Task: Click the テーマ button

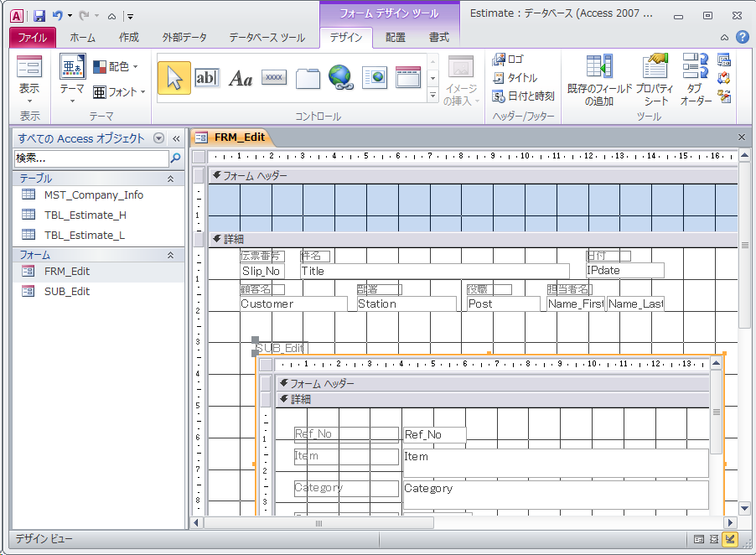Action: pos(72,79)
